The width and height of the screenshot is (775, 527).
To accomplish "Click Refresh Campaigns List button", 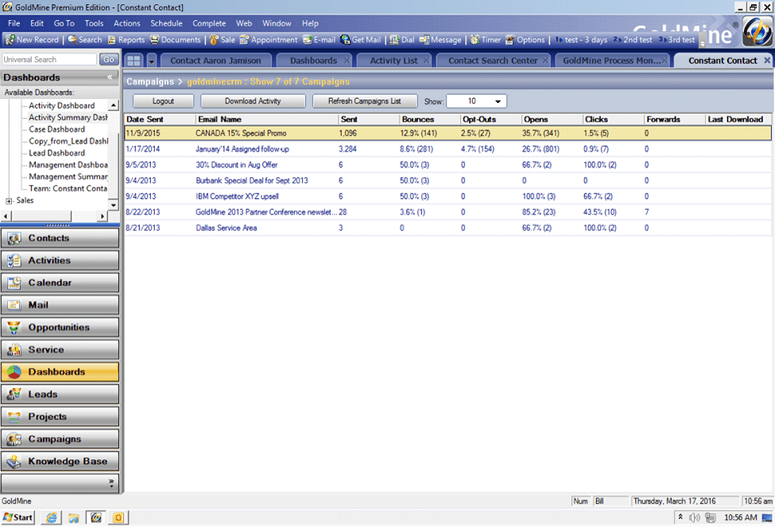I will tap(364, 101).
